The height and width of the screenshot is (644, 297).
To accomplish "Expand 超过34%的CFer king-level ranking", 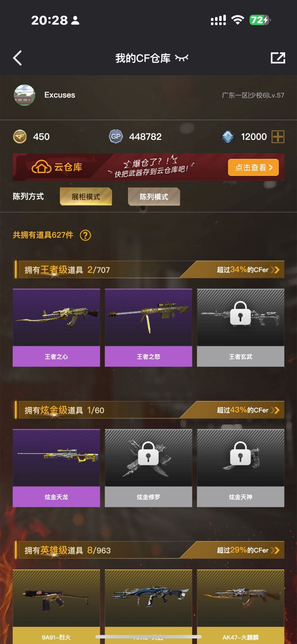I will pyautogui.click(x=248, y=270).
